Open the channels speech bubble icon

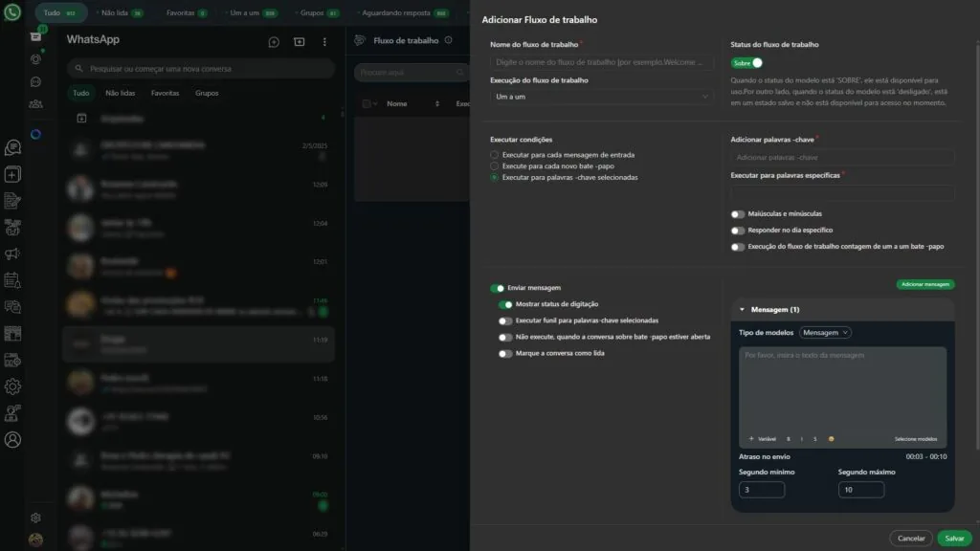pos(35,82)
